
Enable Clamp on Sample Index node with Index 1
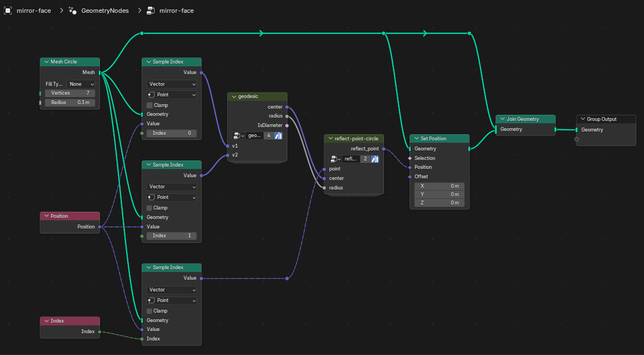[150, 208]
